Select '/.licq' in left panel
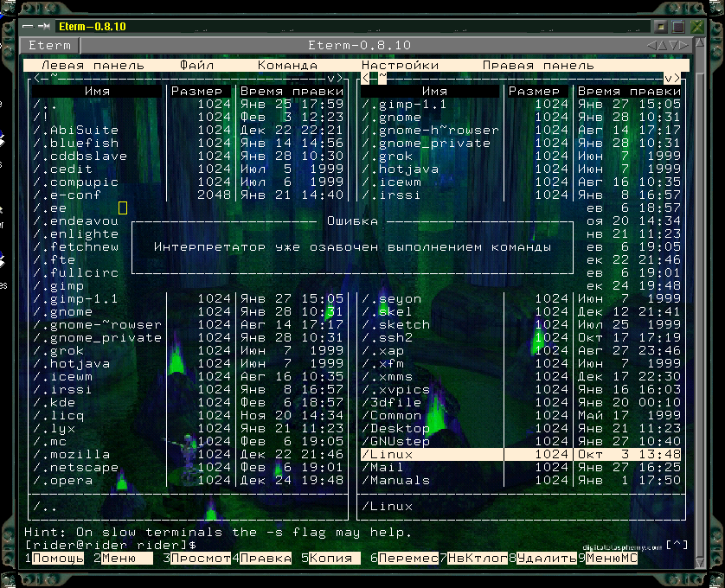Viewport: 725px width, 588px height. pos(189,416)
